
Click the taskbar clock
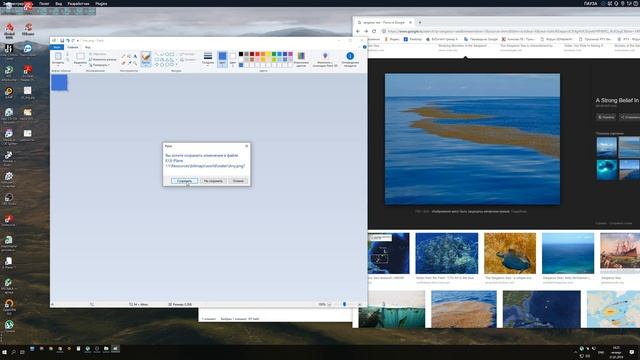[616, 352]
